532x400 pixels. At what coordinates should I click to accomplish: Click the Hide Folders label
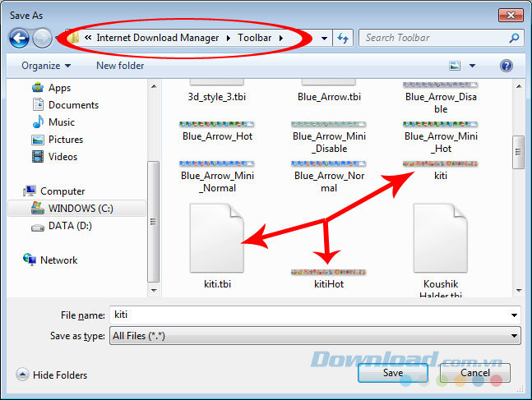pyautogui.click(x=60, y=375)
